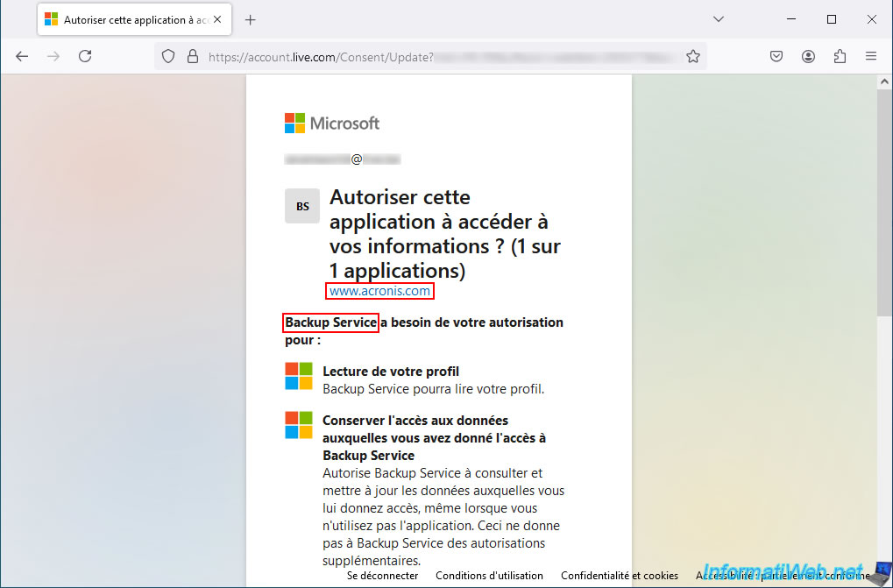The width and height of the screenshot is (893, 588).
Task: Click the 'Autoriser cette application à accéder' heading
Action: [x=445, y=234]
